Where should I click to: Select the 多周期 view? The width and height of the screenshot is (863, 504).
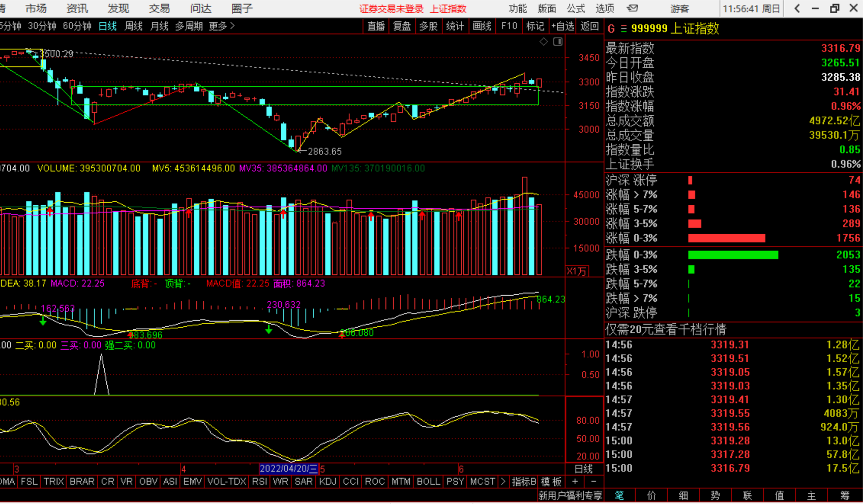[x=189, y=26]
